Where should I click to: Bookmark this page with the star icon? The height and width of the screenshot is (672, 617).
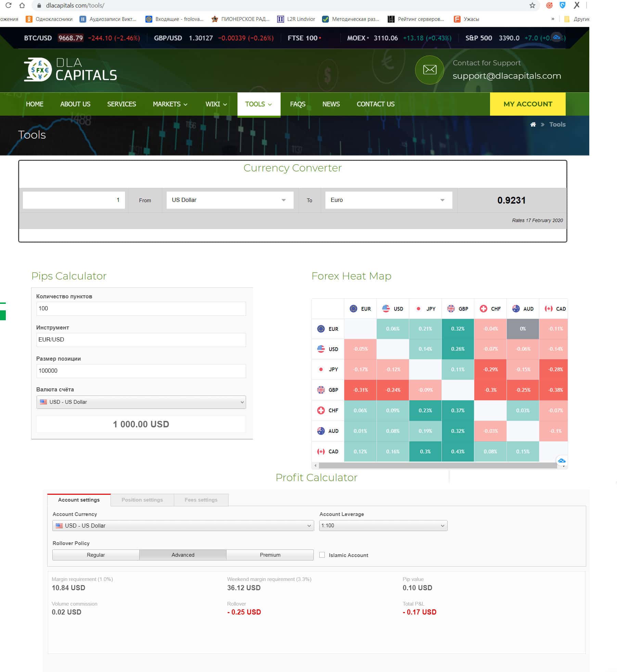click(x=532, y=5)
